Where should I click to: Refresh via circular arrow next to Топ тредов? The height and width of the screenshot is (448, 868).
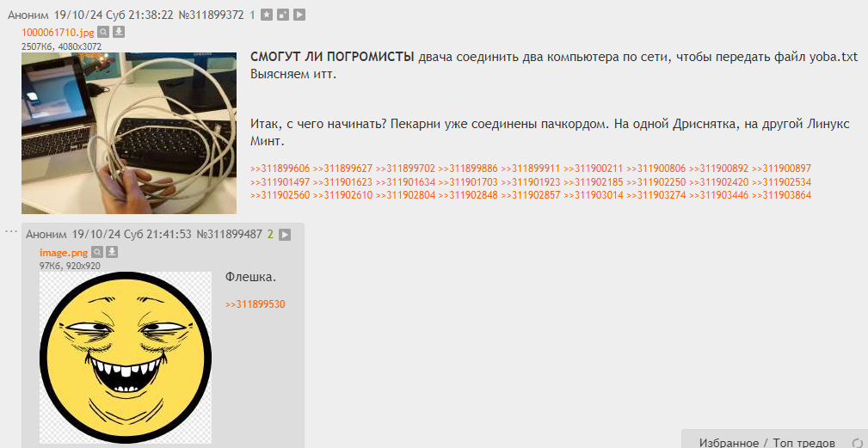[858, 443]
